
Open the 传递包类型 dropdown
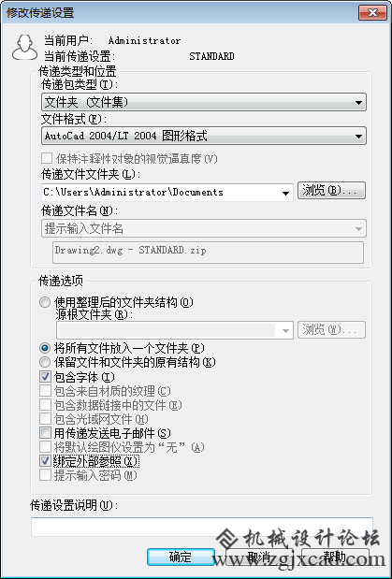pos(204,102)
